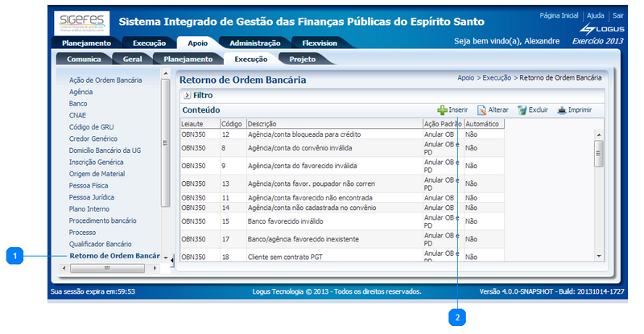Screen dimensions: 644x334
Task: Select the Comunica sub-tab
Action: [84, 59]
